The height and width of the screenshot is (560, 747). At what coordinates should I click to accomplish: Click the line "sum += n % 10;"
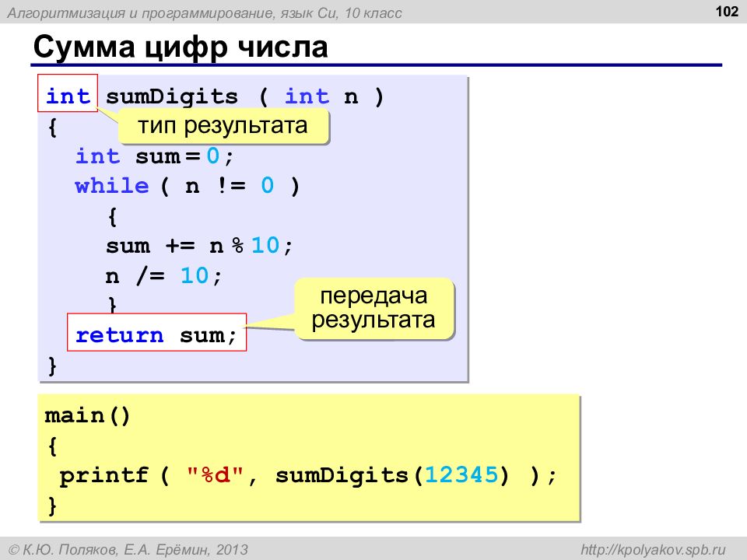click(199, 246)
